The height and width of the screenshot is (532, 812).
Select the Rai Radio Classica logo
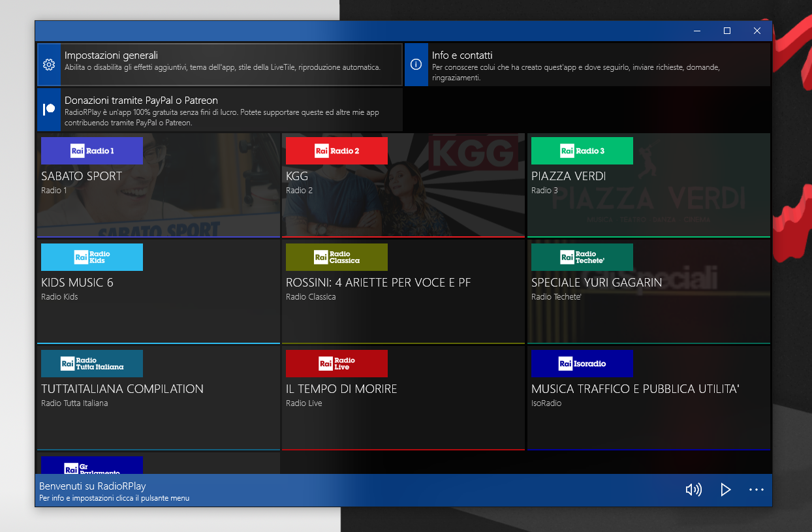pyautogui.click(x=337, y=257)
